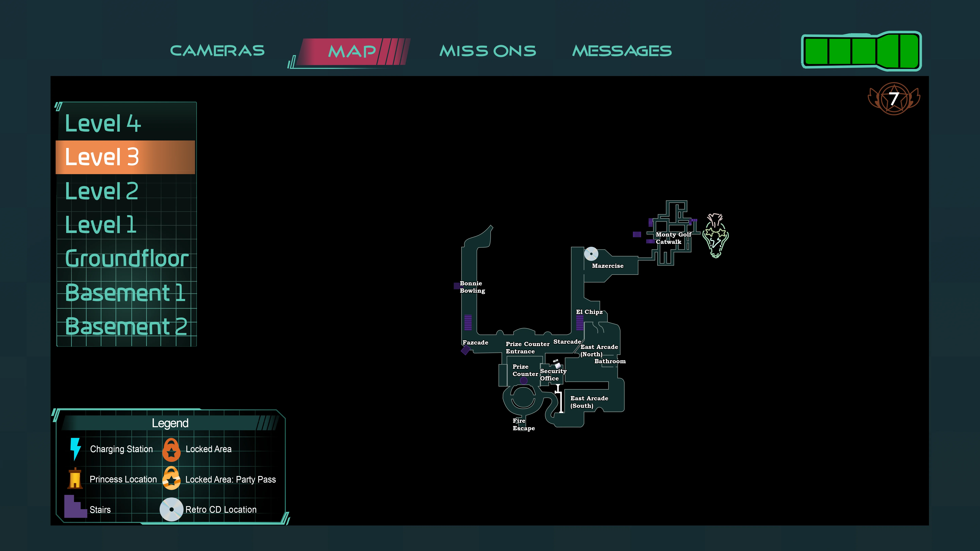Select the Map tab
This screenshot has height=551, width=980.
coord(352,51)
